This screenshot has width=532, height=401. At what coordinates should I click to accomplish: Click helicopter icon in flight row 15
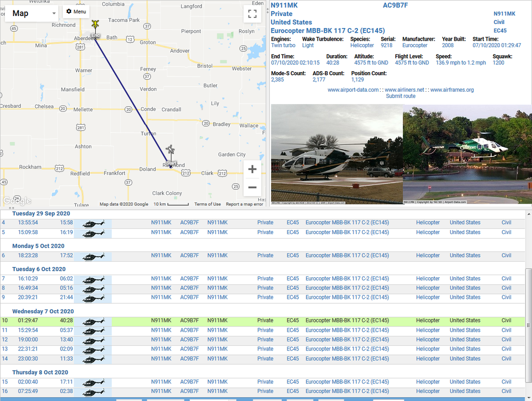pos(93,382)
